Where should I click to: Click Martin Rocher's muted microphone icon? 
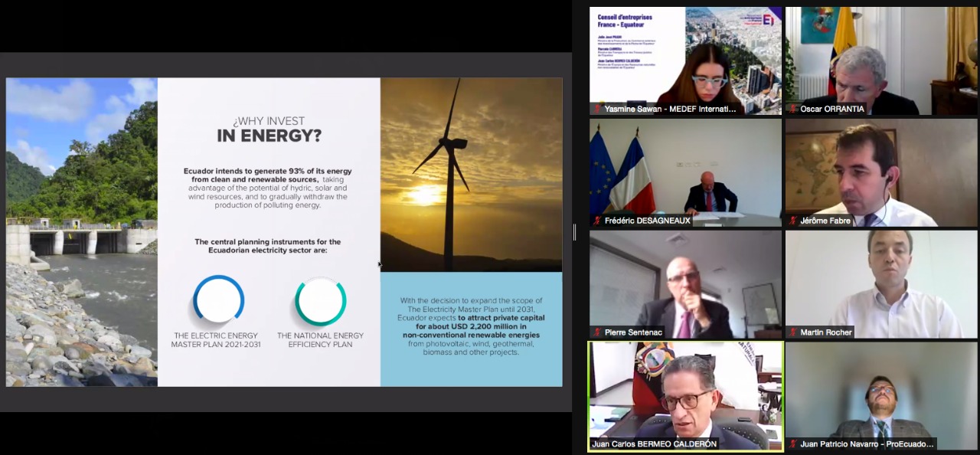[x=793, y=332]
